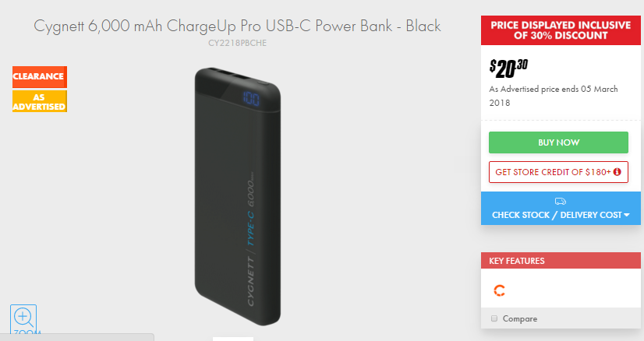644x341 pixels.
Task: Click the product code CY2218PBCHE
Action: 237,43
